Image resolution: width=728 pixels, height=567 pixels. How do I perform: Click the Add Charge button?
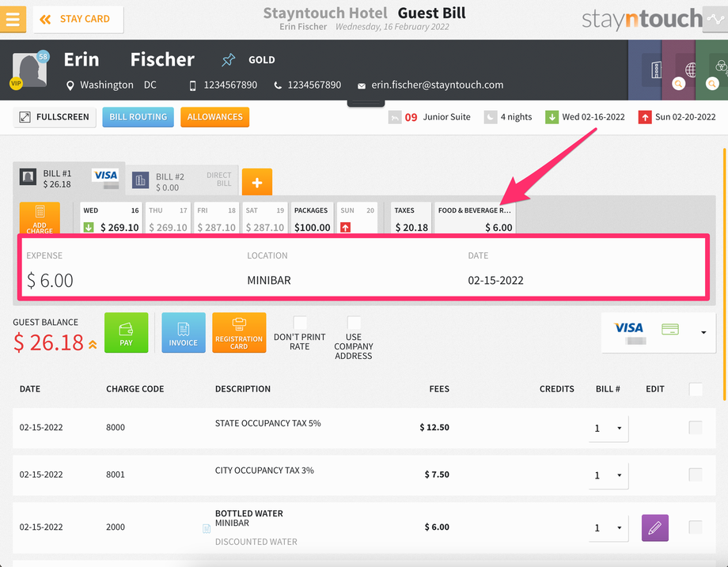tap(40, 218)
